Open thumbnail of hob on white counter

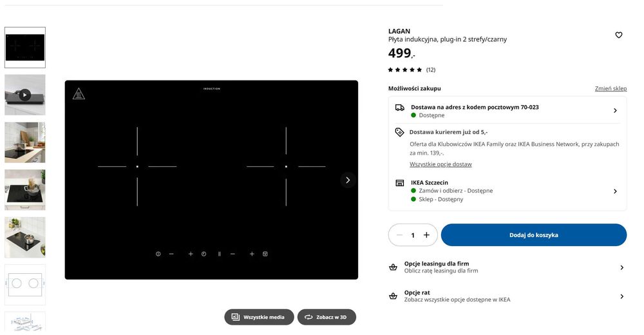pos(25,238)
